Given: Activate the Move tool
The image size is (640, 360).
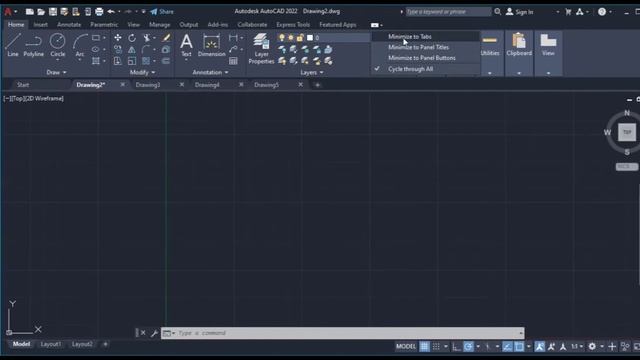Looking at the screenshot, I should [118, 38].
